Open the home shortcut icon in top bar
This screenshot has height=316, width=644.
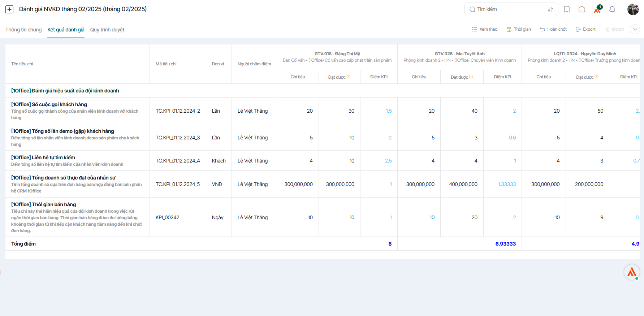(582, 9)
